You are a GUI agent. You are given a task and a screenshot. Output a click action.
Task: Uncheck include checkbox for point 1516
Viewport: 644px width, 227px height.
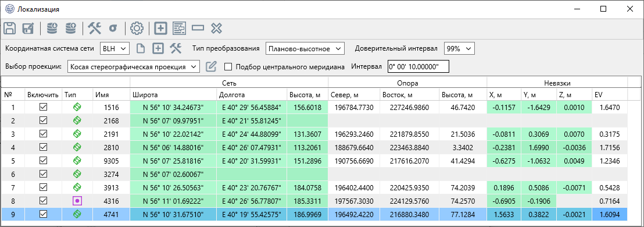click(x=42, y=107)
